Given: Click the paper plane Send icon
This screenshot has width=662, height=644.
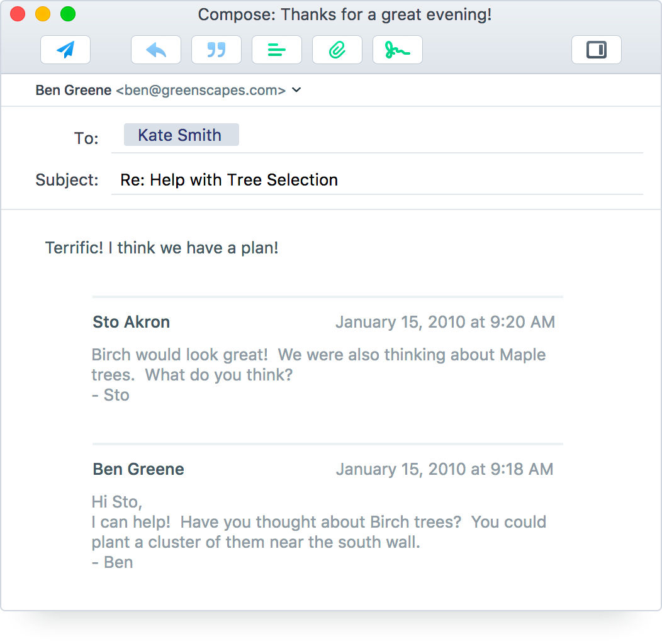Looking at the screenshot, I should pyautogui.click(x=65, y=50).
